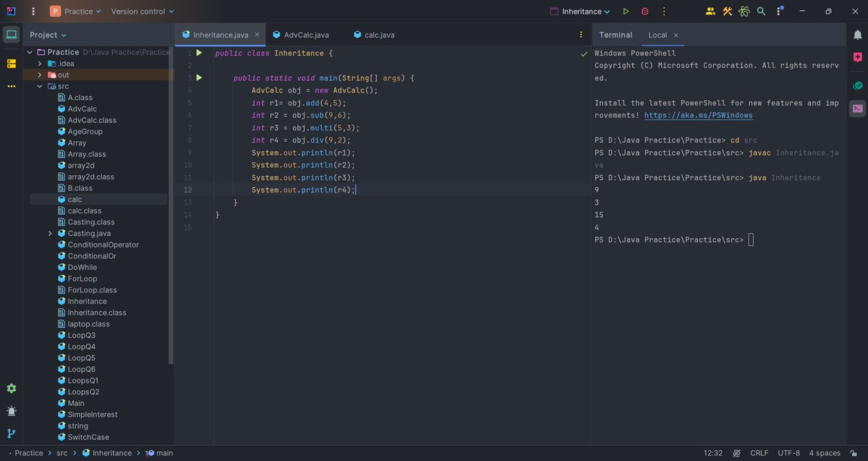Switch to the AdvCalc.java tab
This screenshot has height=461, width=868.
click(300, 35)
